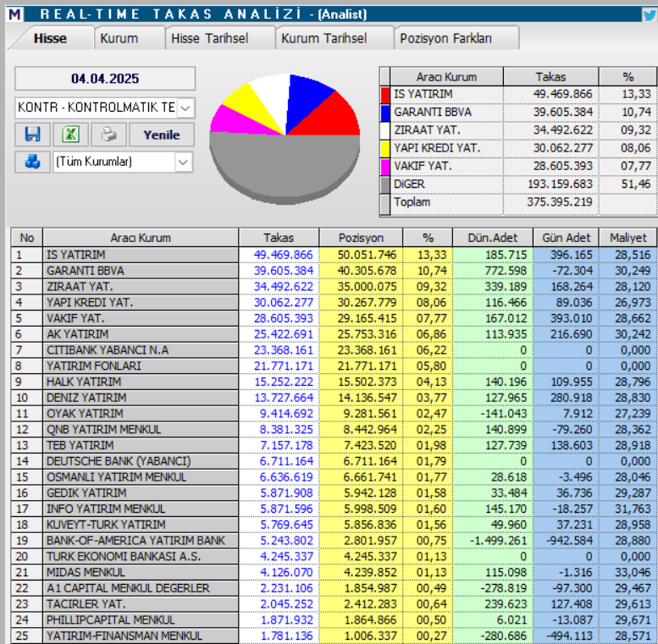
Task: Expand the (Tüm Kurumlar) dropdown
Action: pos(183,162)
